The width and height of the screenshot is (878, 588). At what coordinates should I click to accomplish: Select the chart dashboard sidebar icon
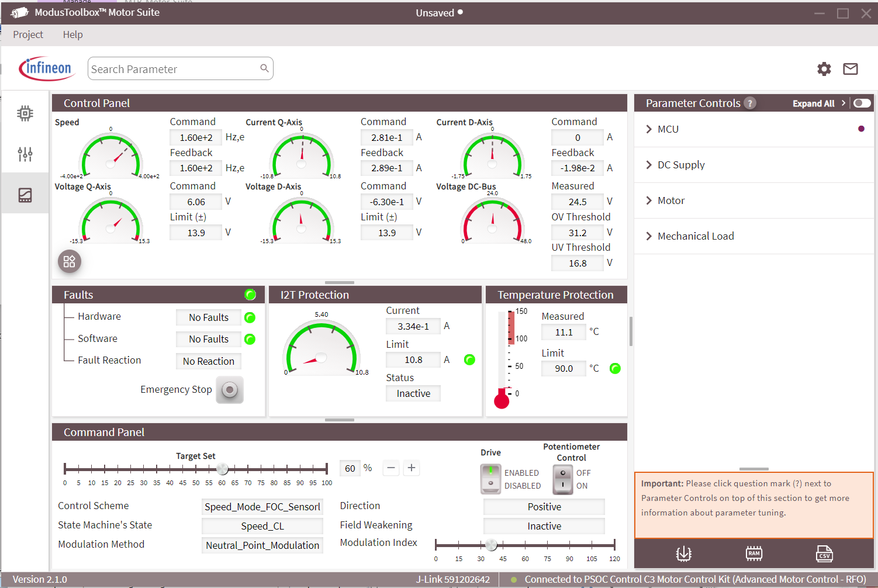pyautogui.click(x=25, y=195)
